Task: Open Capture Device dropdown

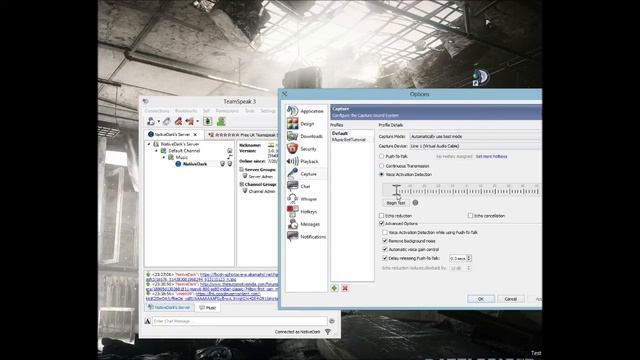Action: click(x=476, y=146)
